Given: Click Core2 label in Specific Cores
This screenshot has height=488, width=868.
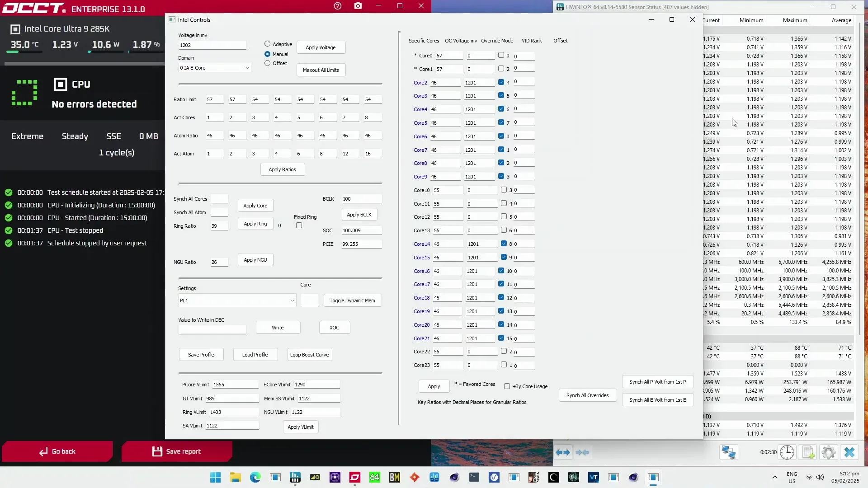Looking at the screenshot, I should click(x=420, y=83).
